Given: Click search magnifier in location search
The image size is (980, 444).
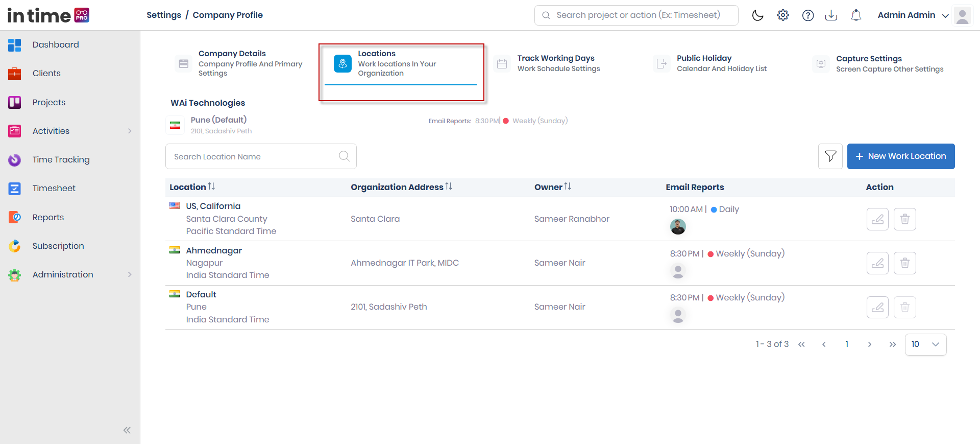Looking at the screenshot, I should coord(345,156).
